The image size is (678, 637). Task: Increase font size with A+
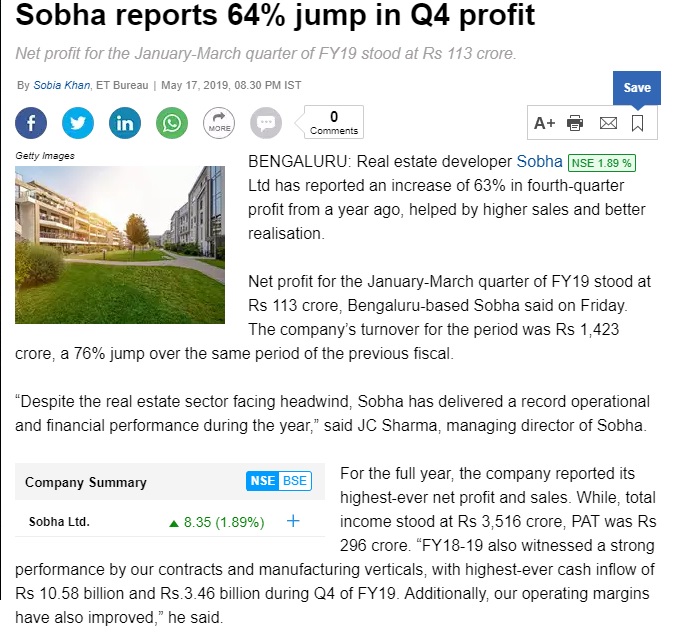click(x=544, y=123)
